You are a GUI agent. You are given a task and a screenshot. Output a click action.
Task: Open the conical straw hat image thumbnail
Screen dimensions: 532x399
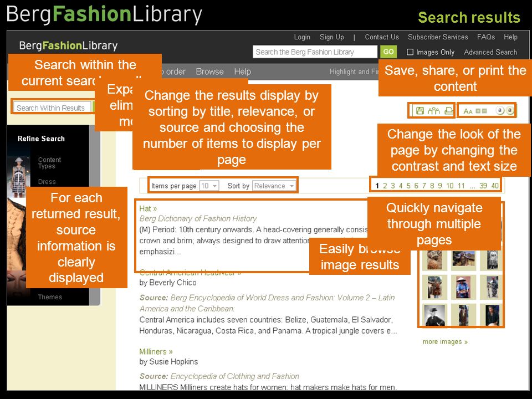click(463, 287)
